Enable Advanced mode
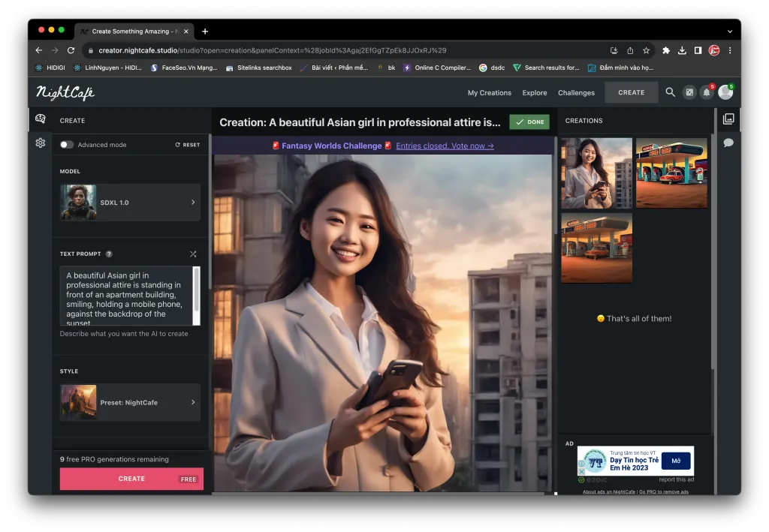Viewport: 769px width, 532px height. (65, 144)
